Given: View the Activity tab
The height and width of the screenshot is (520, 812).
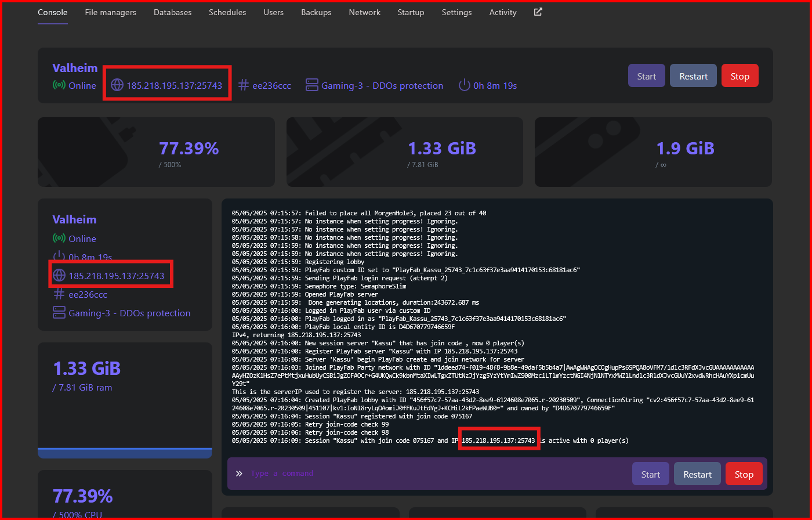Looking at the screenshot, I should point(503,12).
